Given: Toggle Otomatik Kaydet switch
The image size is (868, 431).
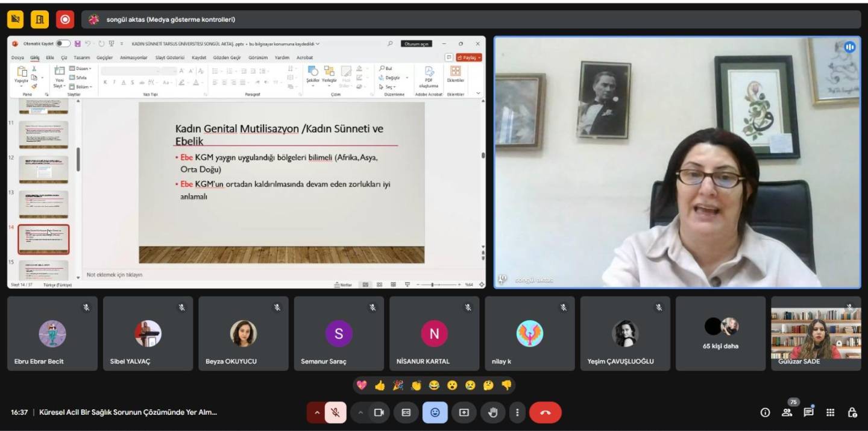Looking at the screenshot, I should (63, 43).
